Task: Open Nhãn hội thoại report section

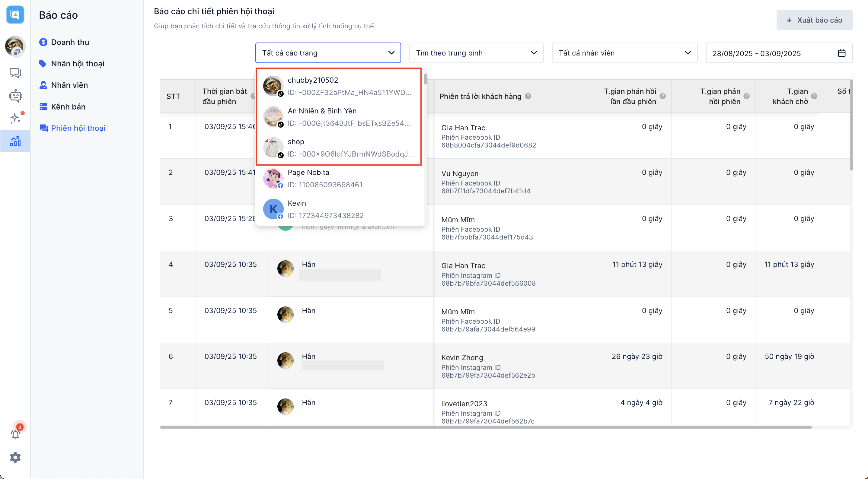Action: [77, 64]
